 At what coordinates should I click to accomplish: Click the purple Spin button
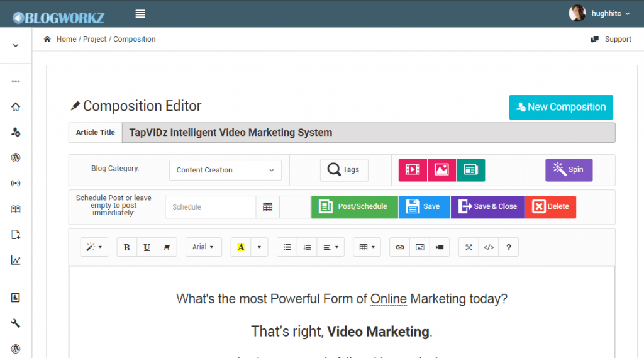569,170
